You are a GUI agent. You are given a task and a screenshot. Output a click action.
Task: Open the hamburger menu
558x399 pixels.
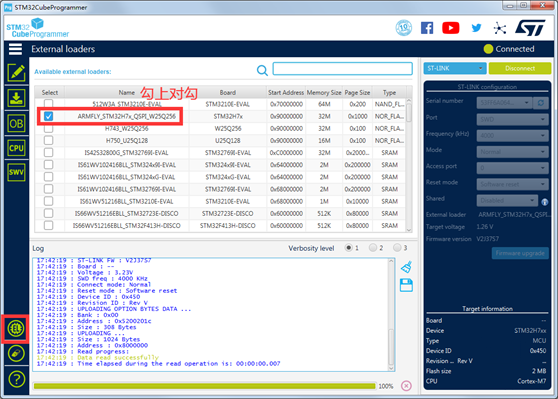click(x=15, y=49)
